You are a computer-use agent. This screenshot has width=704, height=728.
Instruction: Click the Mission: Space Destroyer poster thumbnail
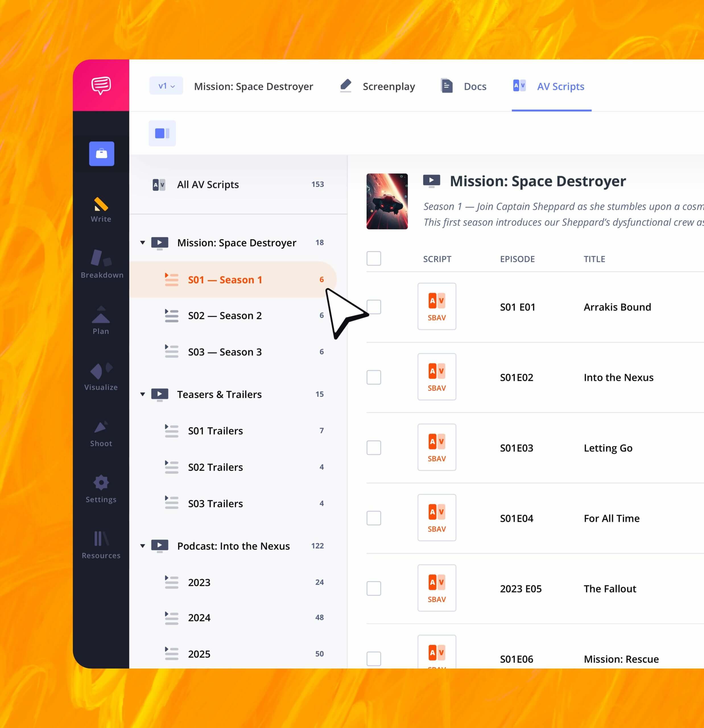click(x=387, y=202)
